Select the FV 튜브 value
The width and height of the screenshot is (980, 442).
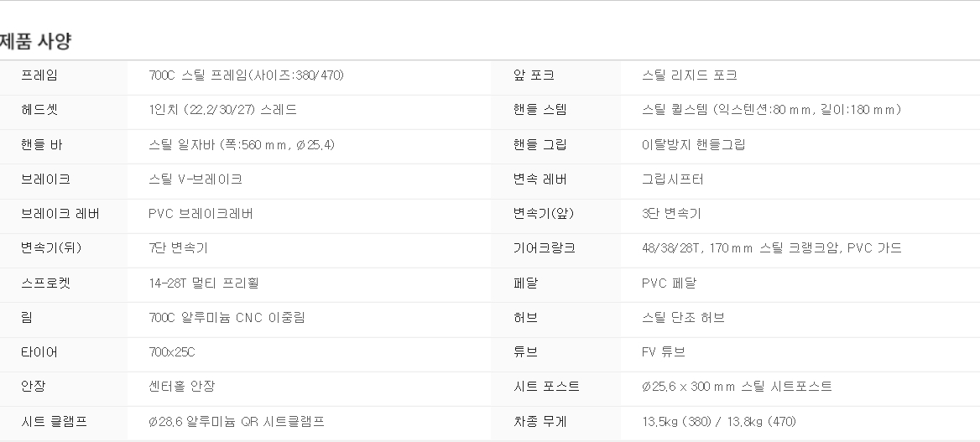click(x=663, y=352)
